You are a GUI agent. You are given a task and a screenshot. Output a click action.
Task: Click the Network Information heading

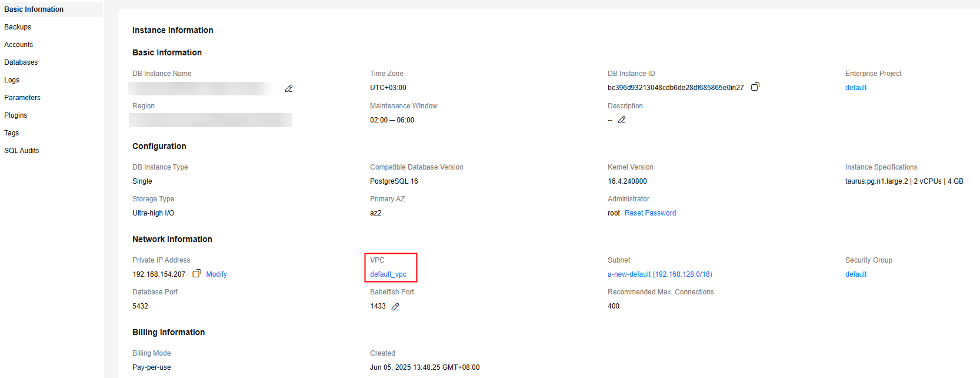pyautogui.click(x=172, y=239)
